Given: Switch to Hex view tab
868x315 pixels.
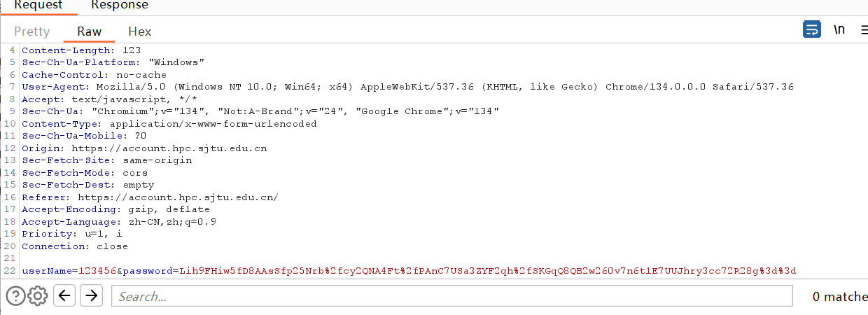Looking at the screenshot, I should click(140, 31).
